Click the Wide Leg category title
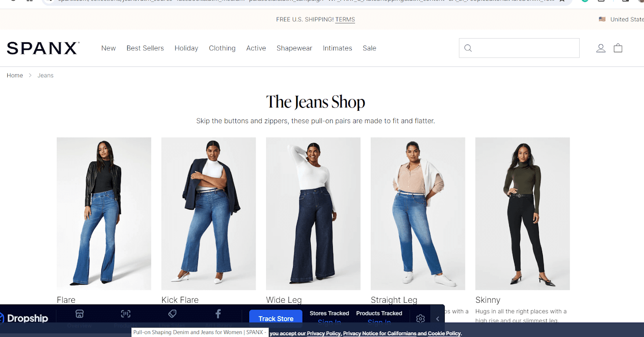Screen dimensions: 644x337 284,300
